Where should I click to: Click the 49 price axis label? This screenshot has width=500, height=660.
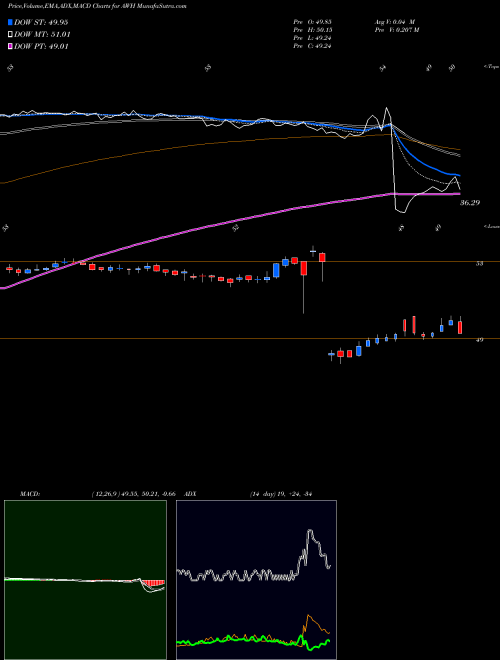click(x=479, y=340)
